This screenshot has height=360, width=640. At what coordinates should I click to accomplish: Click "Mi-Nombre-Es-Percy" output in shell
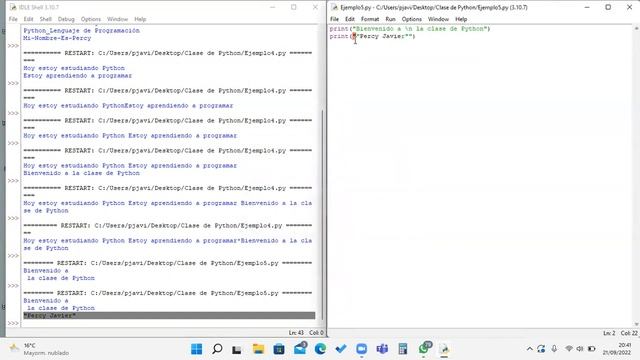(57, 38)
